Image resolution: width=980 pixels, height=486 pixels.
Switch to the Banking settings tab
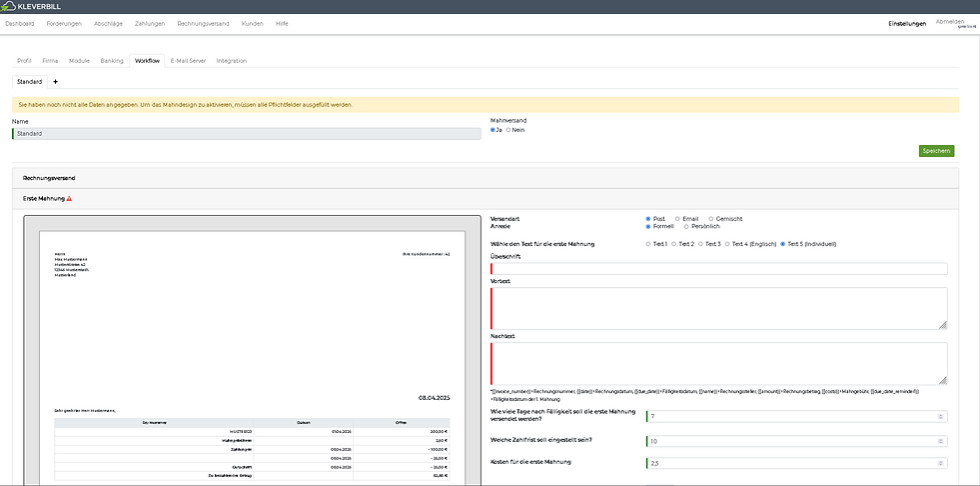click(x=112, y=61)
